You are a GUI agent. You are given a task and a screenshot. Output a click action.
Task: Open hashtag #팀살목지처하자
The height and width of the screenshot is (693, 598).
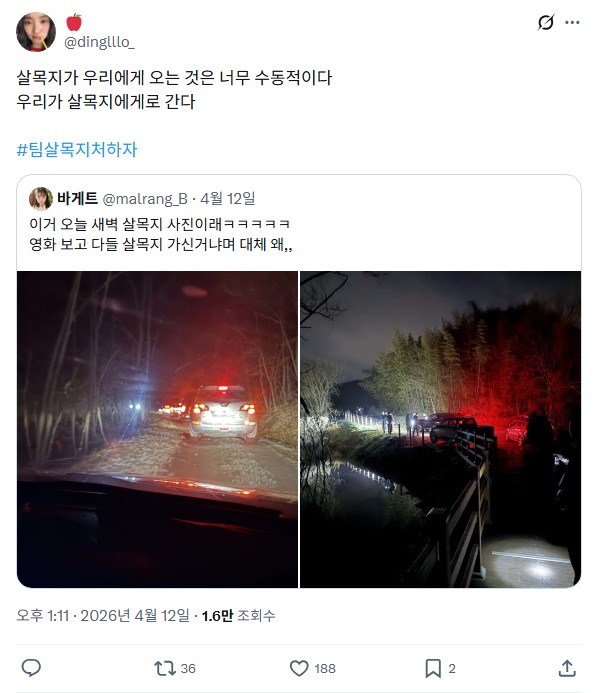tap(77, 150)
